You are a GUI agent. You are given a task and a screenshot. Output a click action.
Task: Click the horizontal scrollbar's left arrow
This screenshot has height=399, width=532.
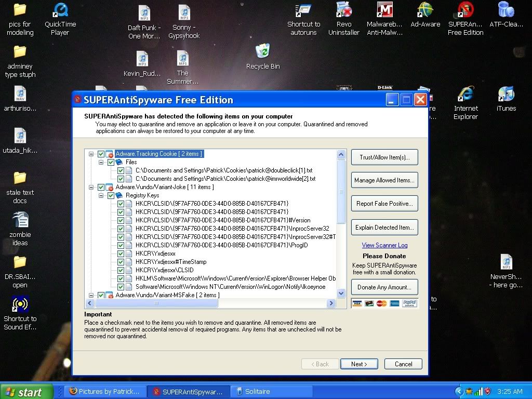tap(90, 303)
